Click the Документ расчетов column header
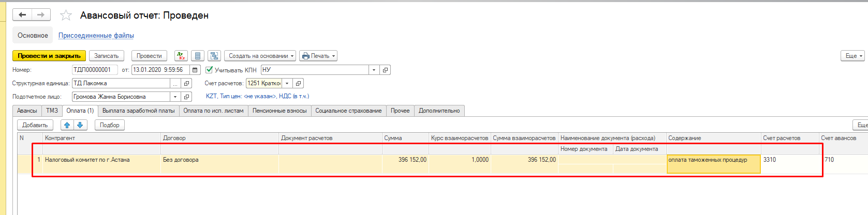This screenshot has width=868, height=215. 330,138
